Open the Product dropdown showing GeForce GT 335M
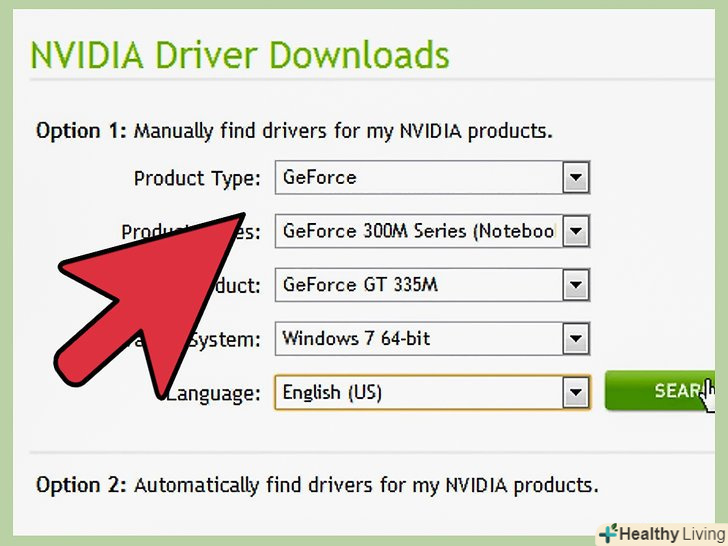Image resolution: width=728 pixels, height=546 pixels. (x=432, y=285)
